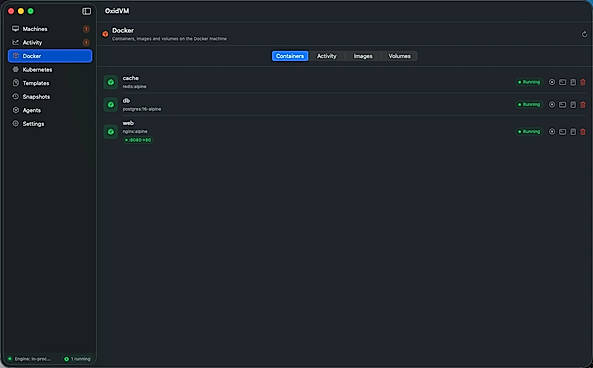Delete the cache container with trash icon
Viewport: 593px width, 368px height.
[583, 82]
